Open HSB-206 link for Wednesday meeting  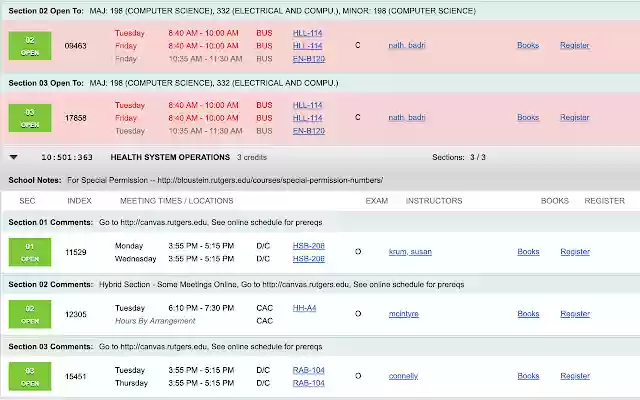point(309,259)
